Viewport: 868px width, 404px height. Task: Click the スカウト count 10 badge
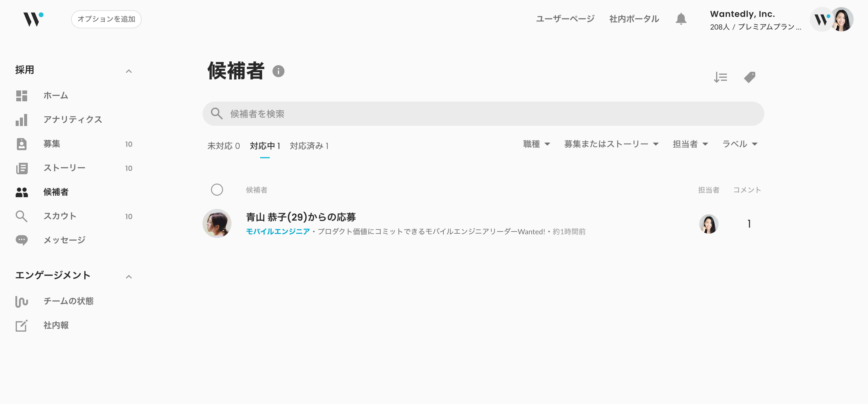tap(129, 217)
